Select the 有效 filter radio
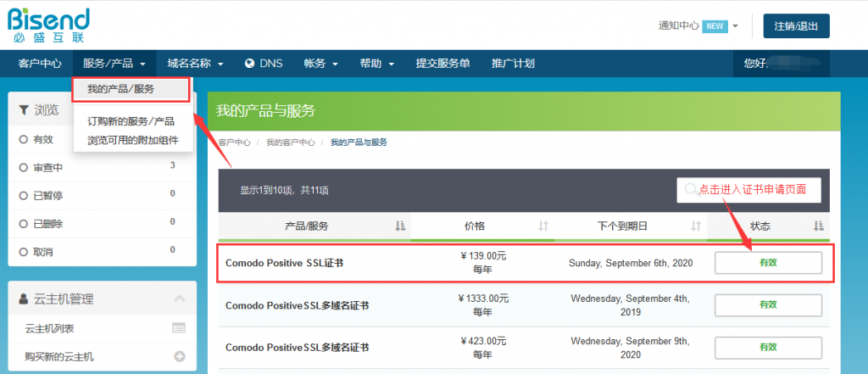 tap(23, 140)
